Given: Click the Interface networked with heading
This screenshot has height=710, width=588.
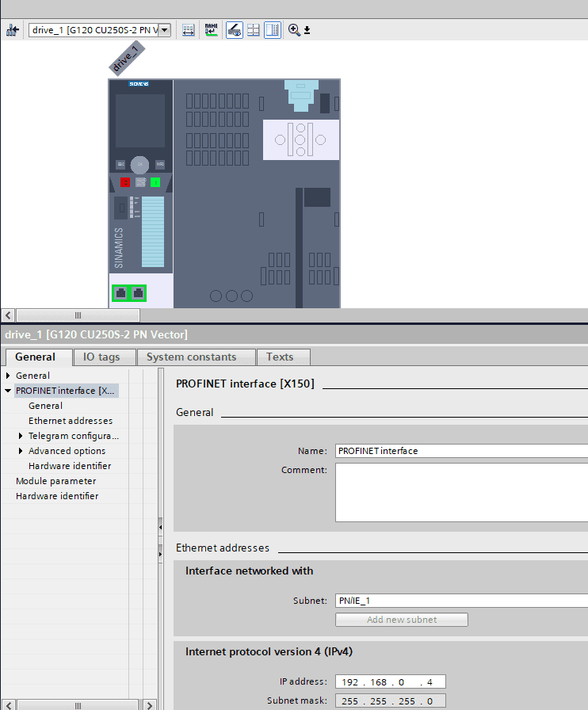Looking at the screenshot, I should click(249, 571).
